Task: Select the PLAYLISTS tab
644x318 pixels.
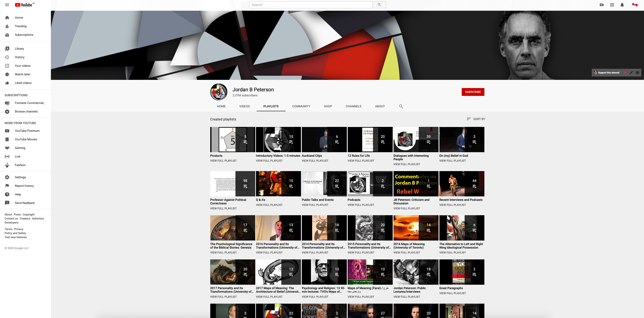Action: click(x=271, y=106)
